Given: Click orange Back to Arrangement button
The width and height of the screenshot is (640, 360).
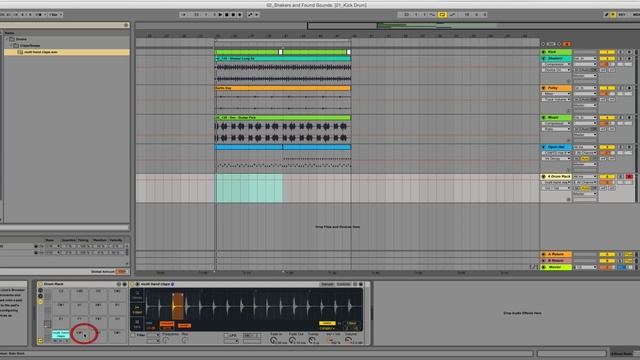Looking at the screenshot, I should pos(567,44).
